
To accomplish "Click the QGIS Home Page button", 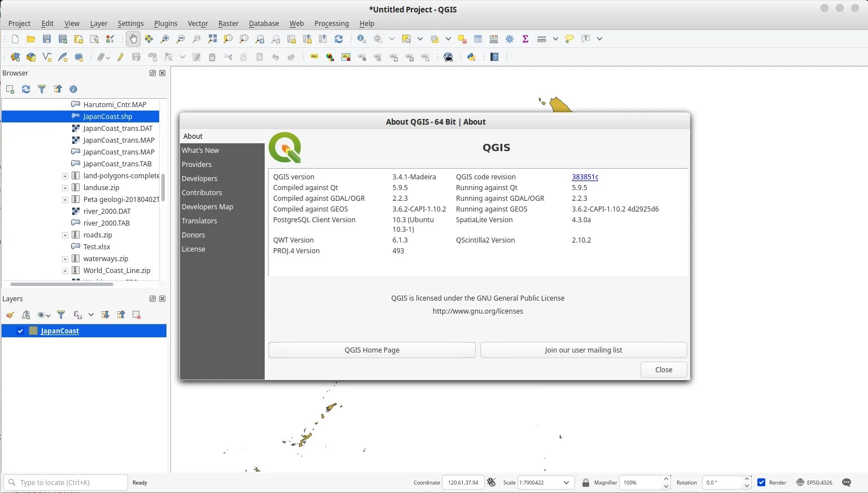I will [372, 350].
